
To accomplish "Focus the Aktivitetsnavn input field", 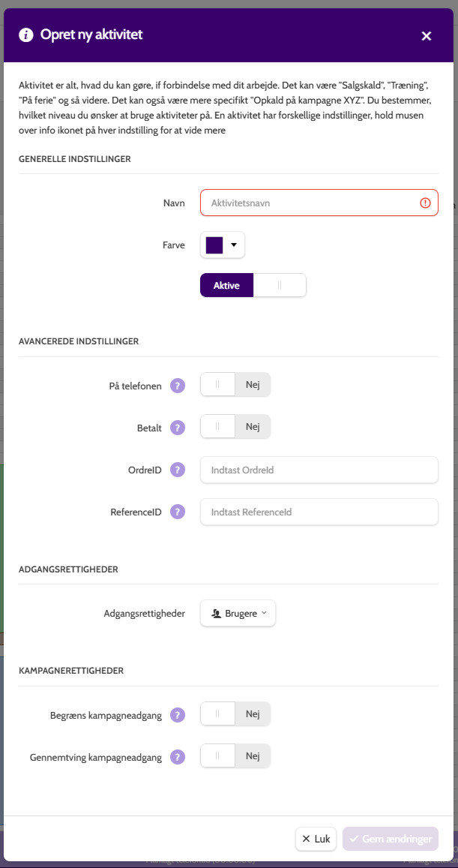I will coord(319,203).
